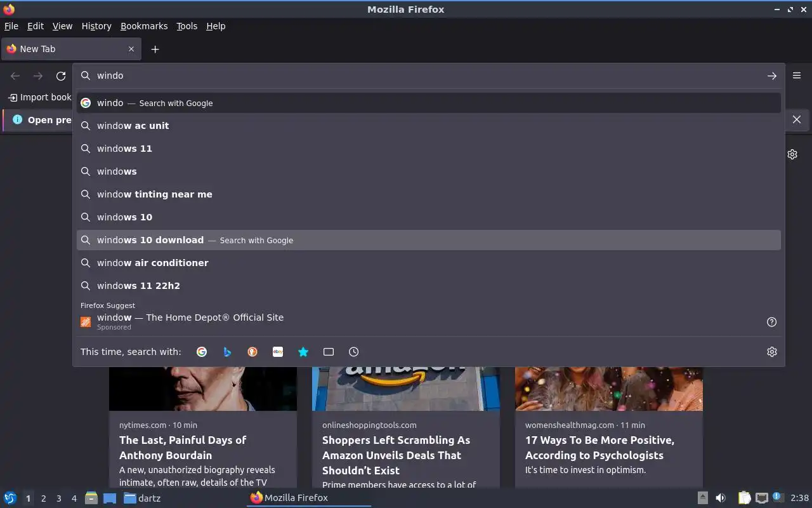
Task: Search history using the clock icon
Action: [x=354, y=352]
